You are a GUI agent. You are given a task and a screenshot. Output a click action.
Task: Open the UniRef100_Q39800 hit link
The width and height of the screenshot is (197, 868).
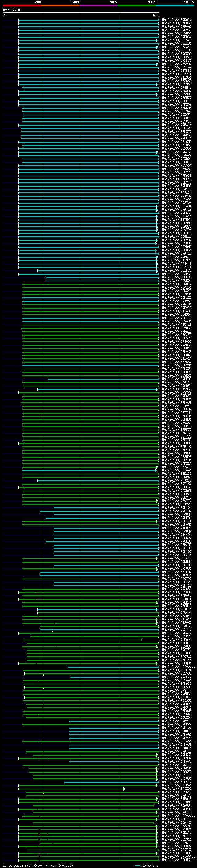tap(176, 33)
